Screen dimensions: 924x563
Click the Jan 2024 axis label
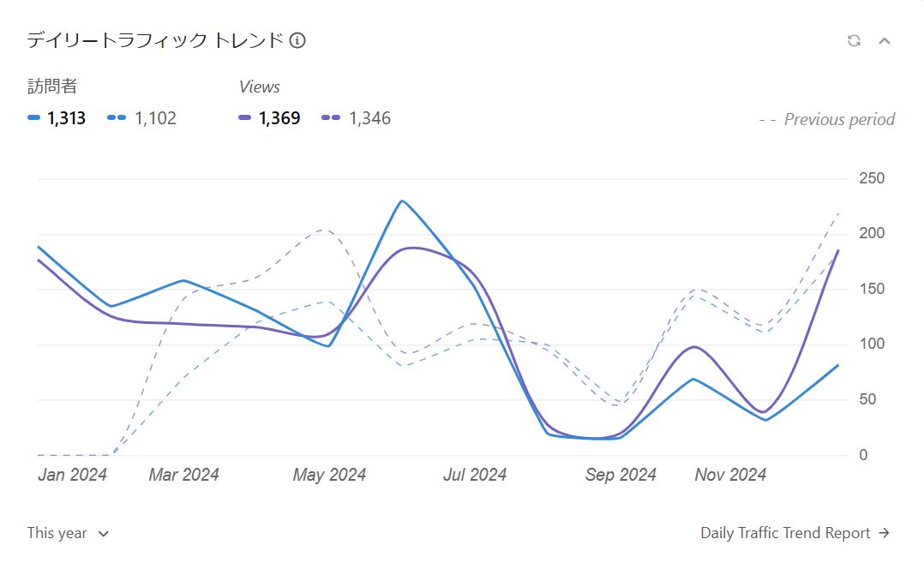pyautogui.click(x=72, y=475)
